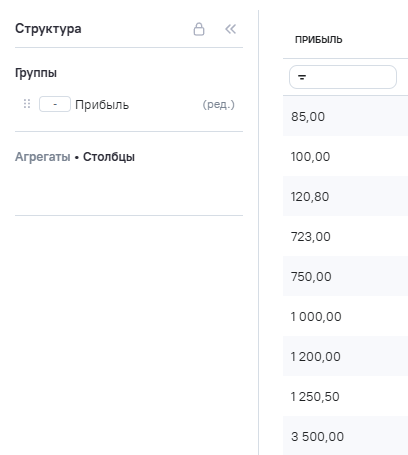Select the row with value 1 250,50
Image resolution: width=408 pixels, height=455 pixels.
[x=345, y=396]
